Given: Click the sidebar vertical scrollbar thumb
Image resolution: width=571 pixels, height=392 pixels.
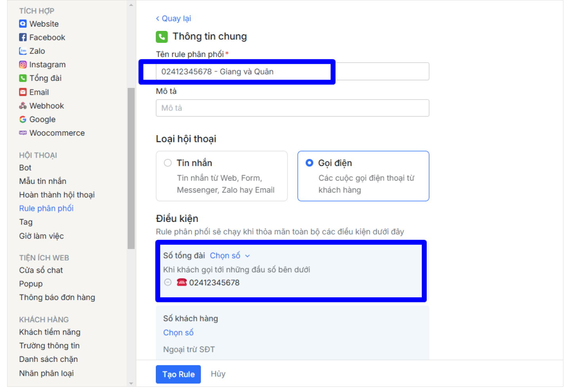Looking at the screenshot, I should pyautogui.click(x=131, y=168).
